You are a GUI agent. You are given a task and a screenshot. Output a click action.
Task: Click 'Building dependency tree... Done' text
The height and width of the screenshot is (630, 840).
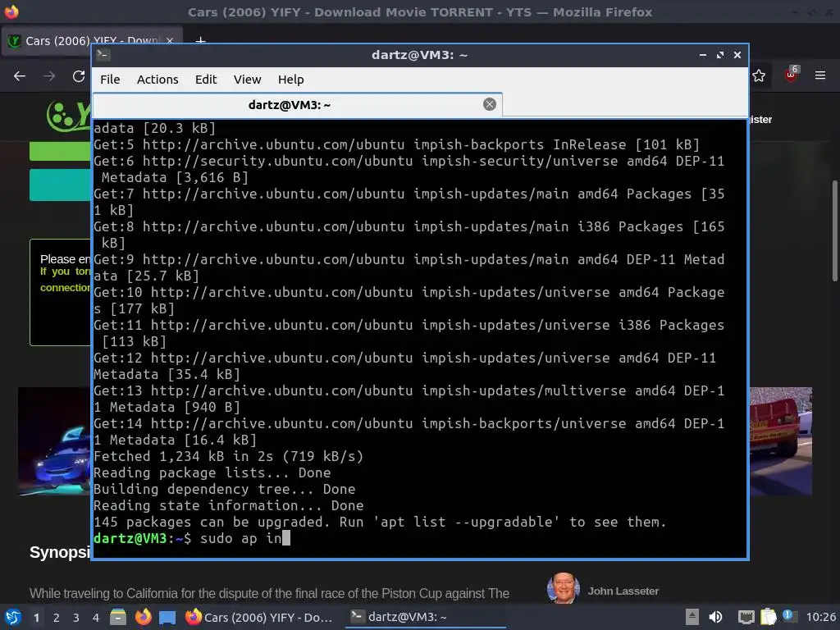225,489
